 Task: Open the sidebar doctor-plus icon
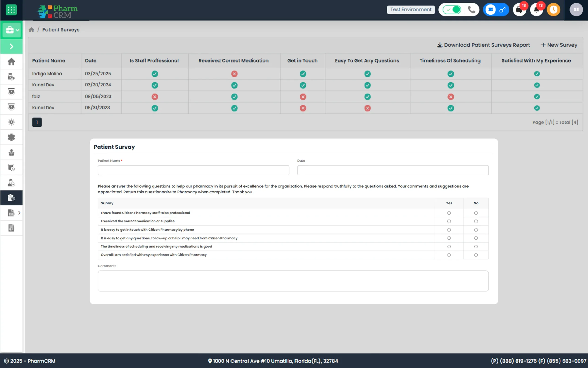11,183
